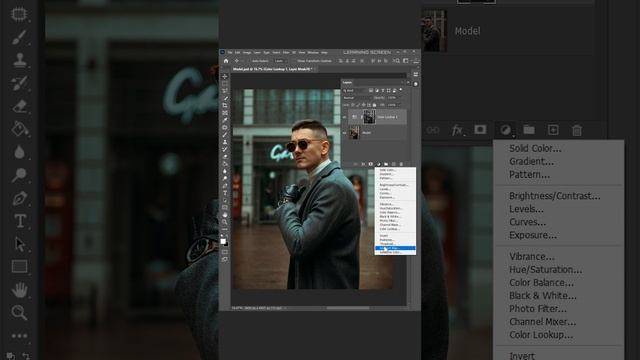Click the enlarged Hand tool icon in the background toolbar
Image resolution: width=640 pixels, height=360 pixels.
19,290
